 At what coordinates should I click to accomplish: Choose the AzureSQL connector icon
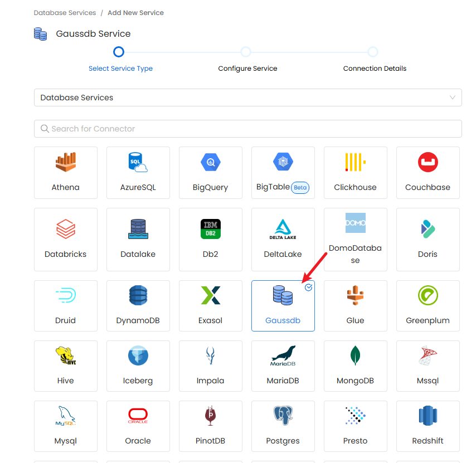coord(138,162)
